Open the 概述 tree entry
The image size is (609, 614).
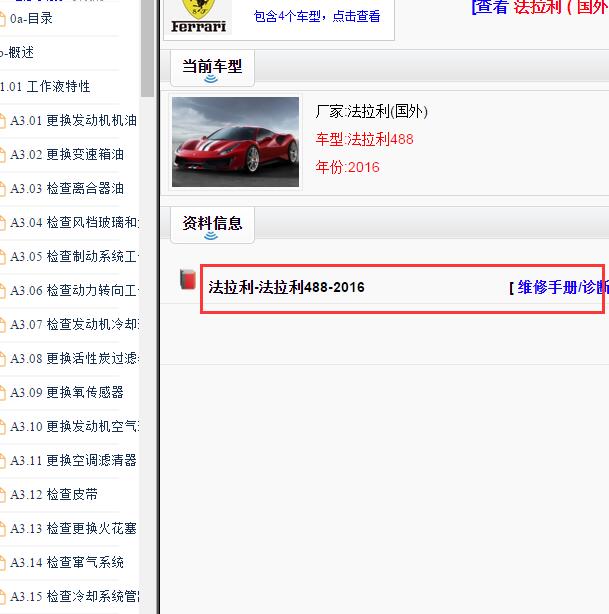click(17, 52)
